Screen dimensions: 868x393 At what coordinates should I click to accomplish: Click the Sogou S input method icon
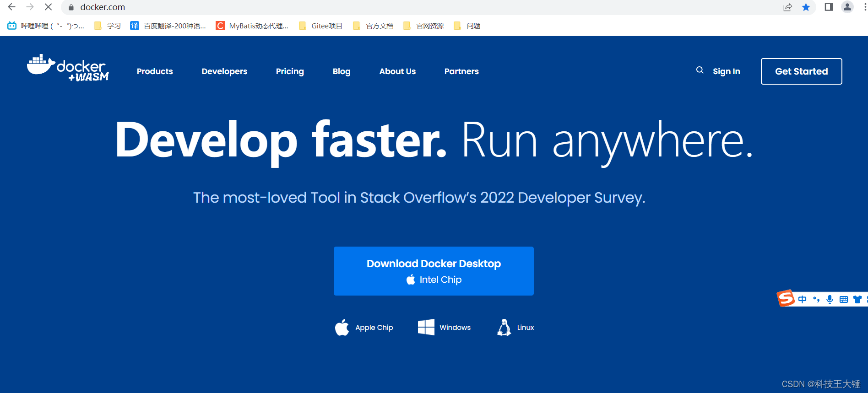(786, 298)
